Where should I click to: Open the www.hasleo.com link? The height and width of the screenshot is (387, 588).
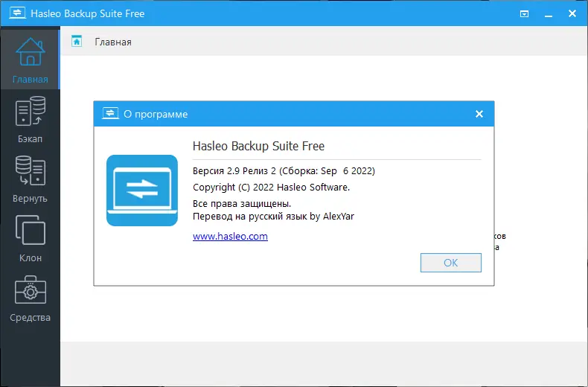230,236
